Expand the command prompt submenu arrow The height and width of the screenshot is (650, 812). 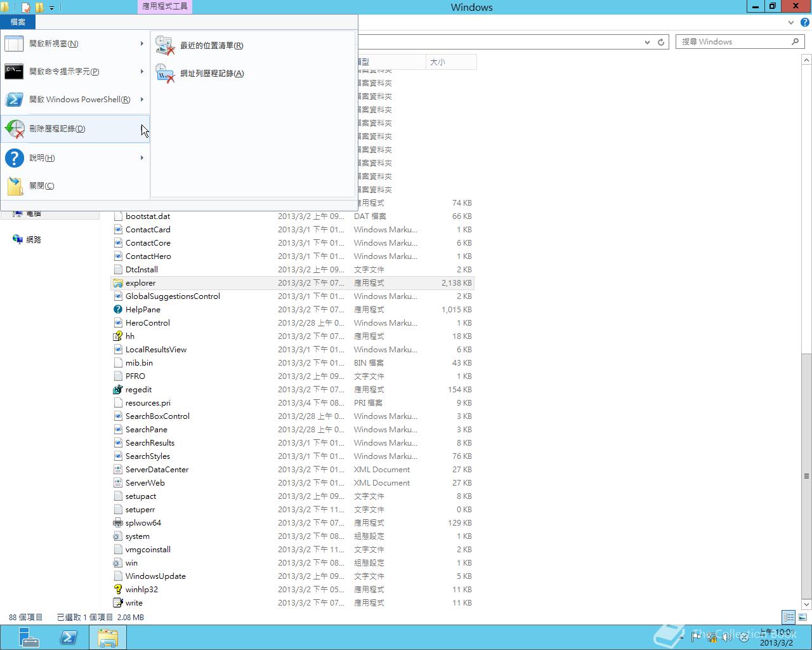click(x=142, y=72)
